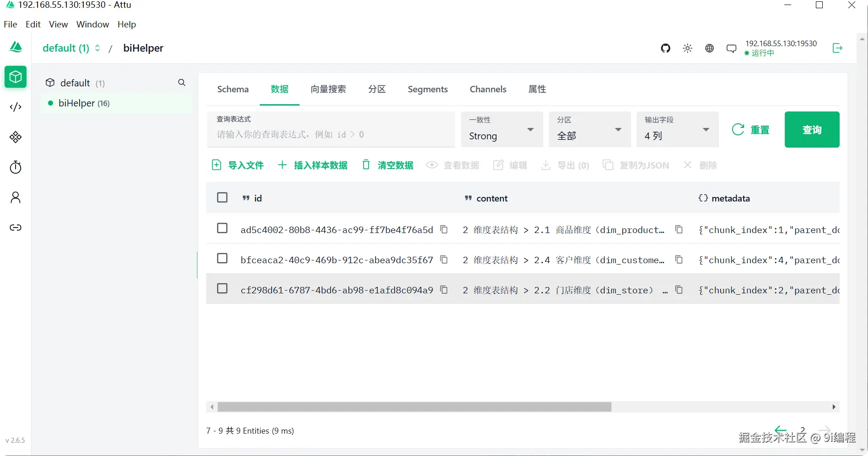This screenshot has height=456, width=868.
Task: Click 导入文件 import file button
Action: pyautogui.click(x=238, y=165)
